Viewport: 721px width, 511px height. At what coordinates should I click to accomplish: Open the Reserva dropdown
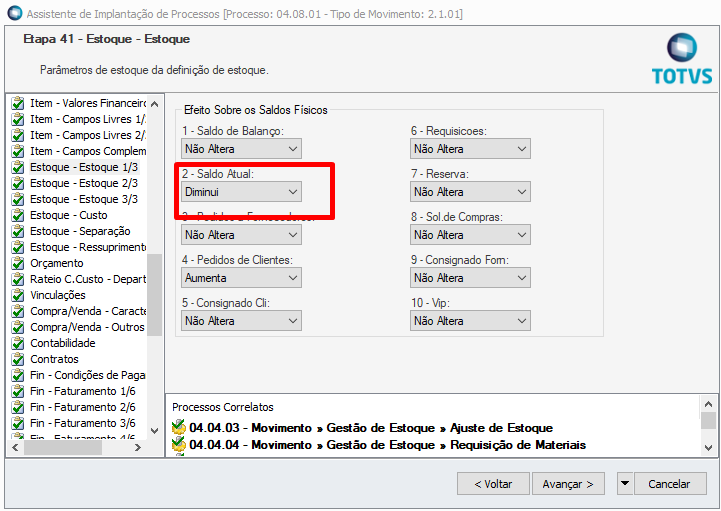[x=470, y=192]
